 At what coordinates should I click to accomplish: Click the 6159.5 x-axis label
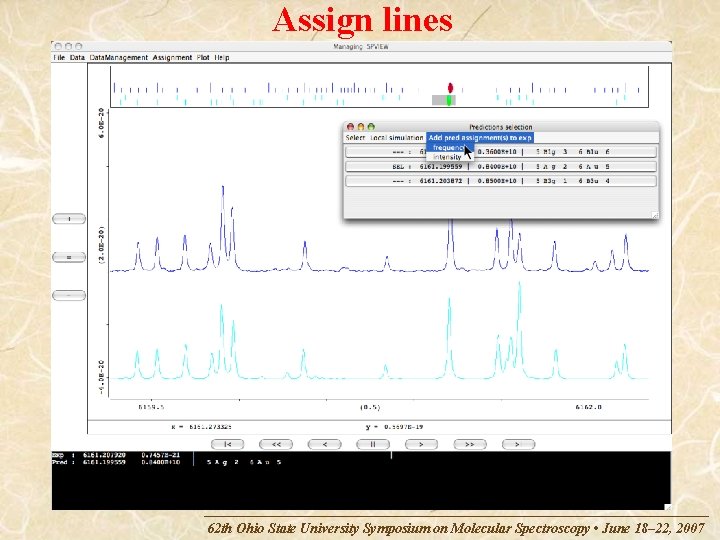(x=152, y=407)
